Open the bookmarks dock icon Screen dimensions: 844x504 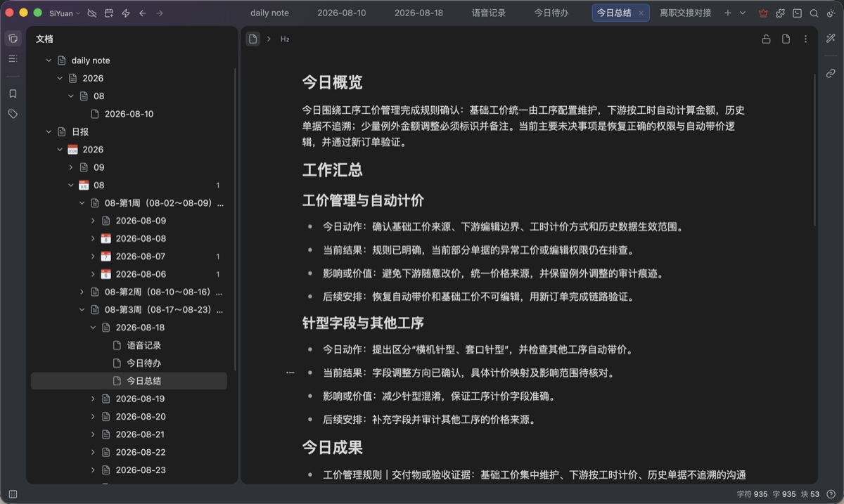13,93
